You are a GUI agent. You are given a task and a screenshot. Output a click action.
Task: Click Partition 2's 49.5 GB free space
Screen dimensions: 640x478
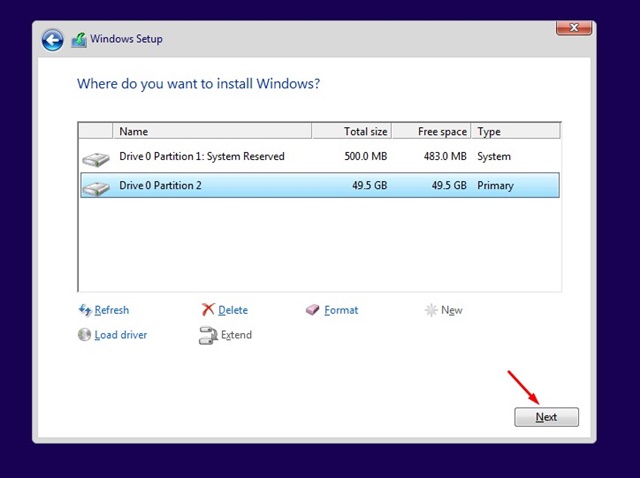pyautogui.click(x=449, y=186)
